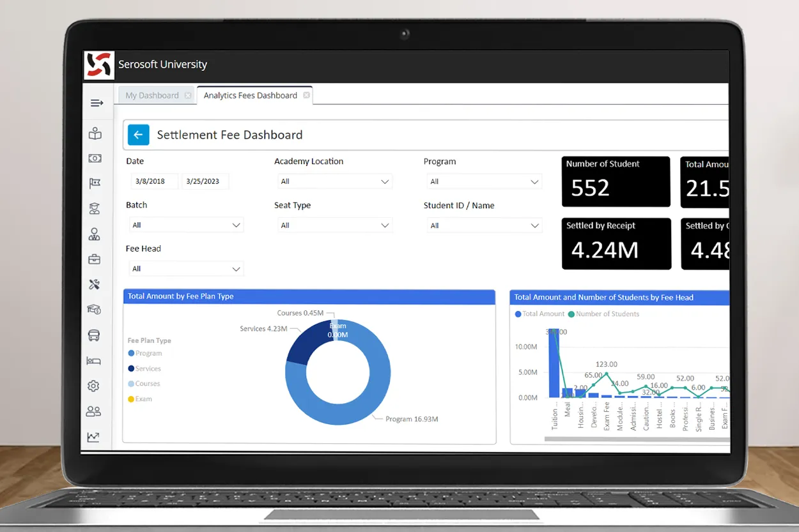Screen dimensions: 799x532
Task: Click the line chart analytics sidebar icon
Action: [94, 437]
